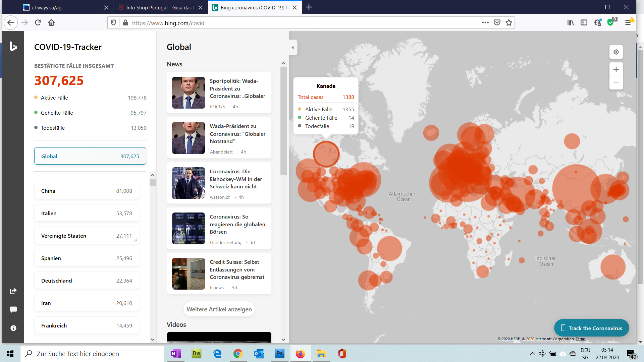The image size is (644, 362).
Task: Click the Kanada circle on map
Action: pos(326,154)
